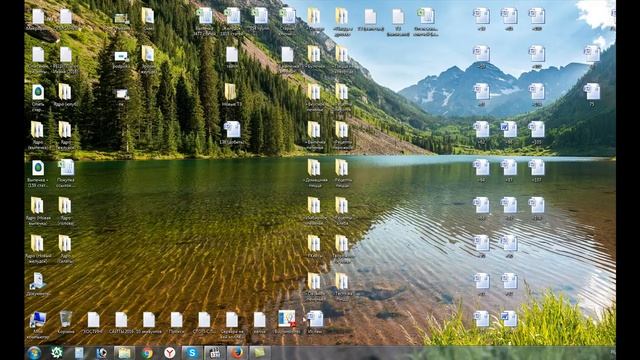Open the sticky notes taskbar icon
Screen dimensions: 640x360
pos(260,353)
